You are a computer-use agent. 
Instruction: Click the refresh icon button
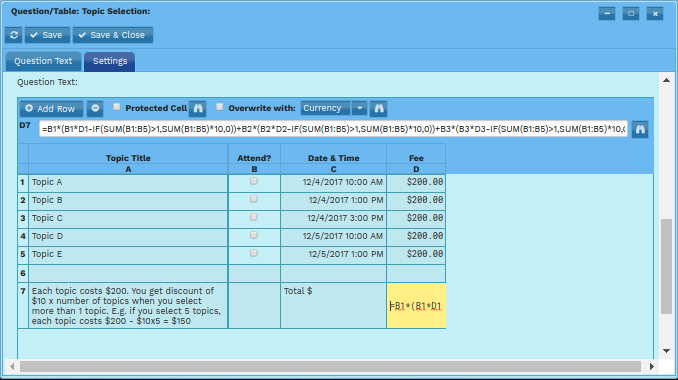coord(14,35)
